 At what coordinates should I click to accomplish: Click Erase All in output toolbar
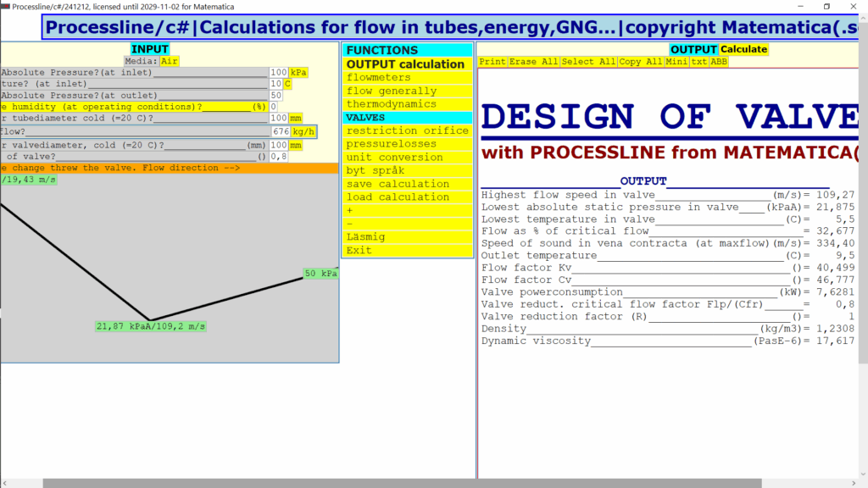(x=533, y=62)
